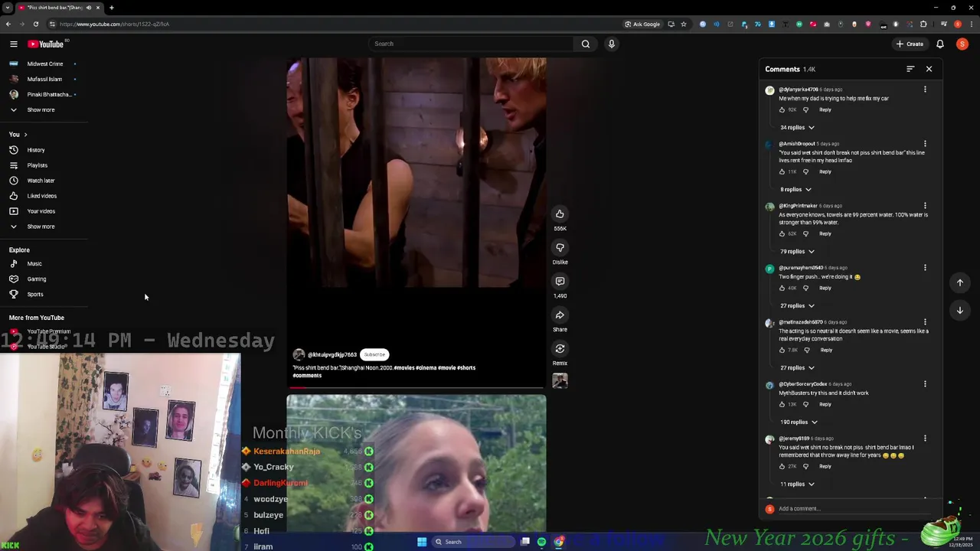Viewport: 980px width, 551px height.
Task: Open the Windows Start button
Action: click(x=421, y=542)
